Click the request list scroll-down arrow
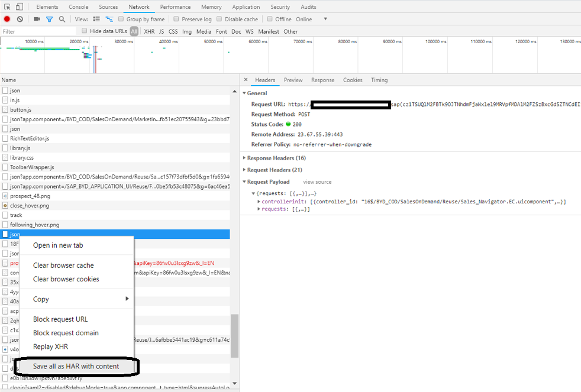581x392 pixels. click(x=234, y=384)
